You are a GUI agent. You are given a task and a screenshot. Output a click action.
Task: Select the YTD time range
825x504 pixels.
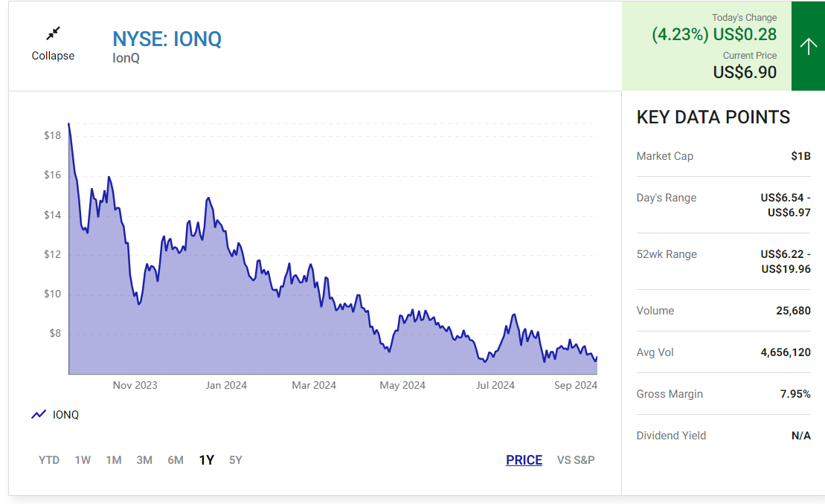tap(49, 460)
